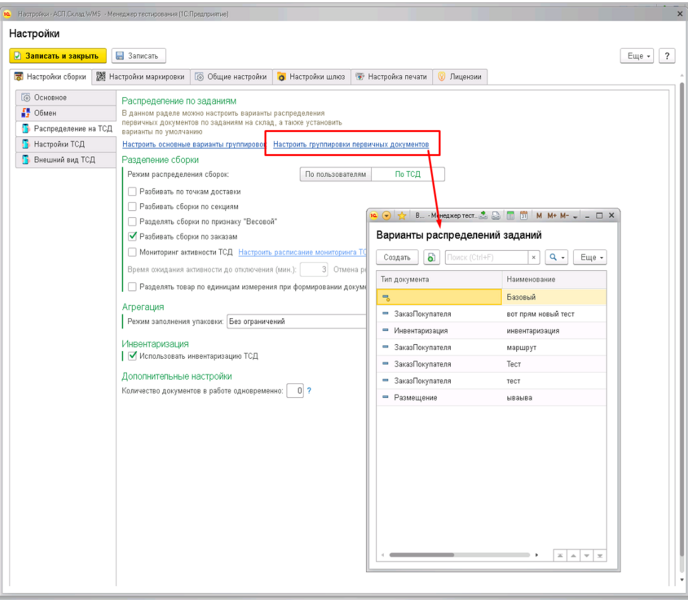Click the blue ? hint beside the documents count
This screenshot has width=688, height=600.
click(x=309, y=391)
